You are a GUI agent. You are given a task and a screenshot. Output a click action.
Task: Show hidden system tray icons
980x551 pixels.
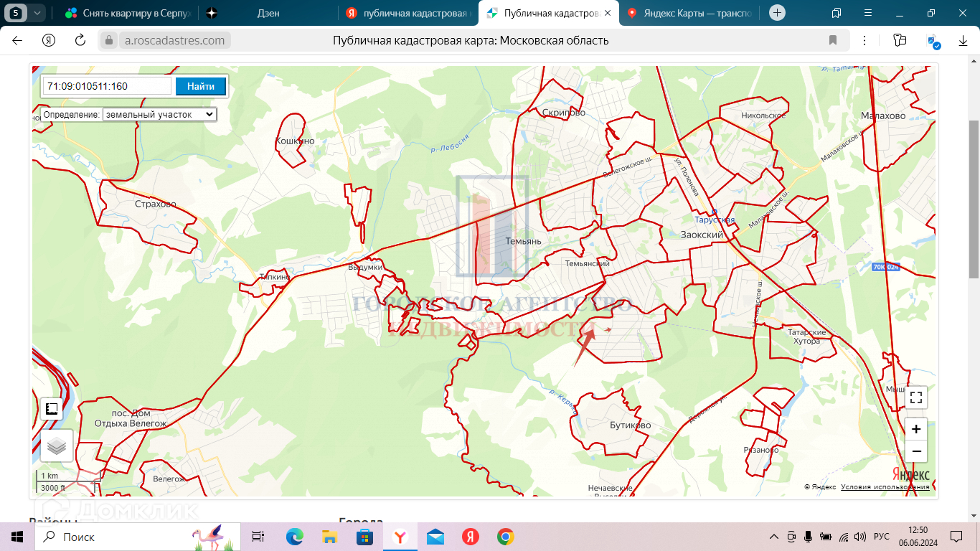coord(774,537)
